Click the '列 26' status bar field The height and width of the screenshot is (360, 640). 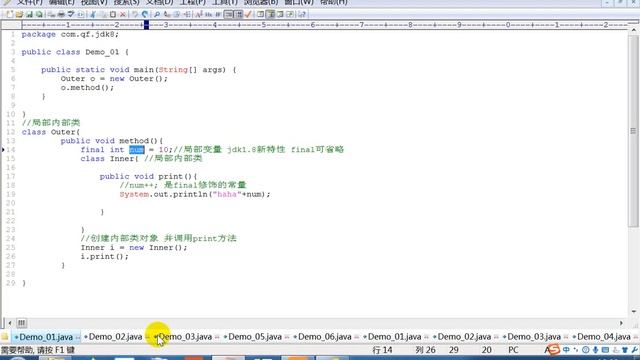pos(425,350)
